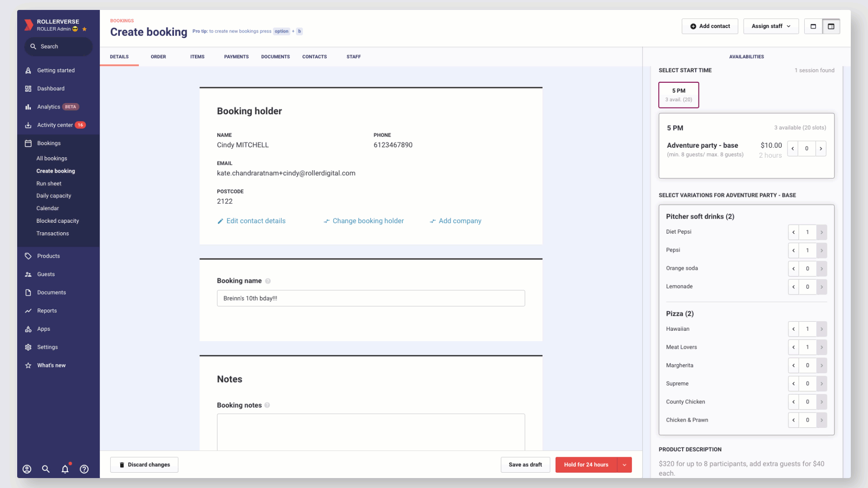Screen dimensions: 868x488
Task: Click the user account icon in sidebar footer
Action: click(27, 469)
